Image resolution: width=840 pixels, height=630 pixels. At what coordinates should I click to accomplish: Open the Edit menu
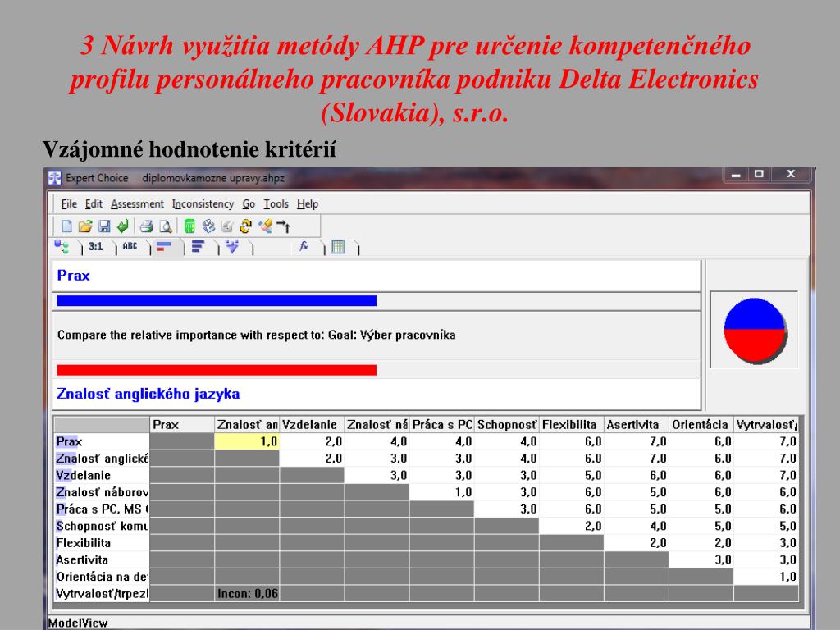click(94, 204)
